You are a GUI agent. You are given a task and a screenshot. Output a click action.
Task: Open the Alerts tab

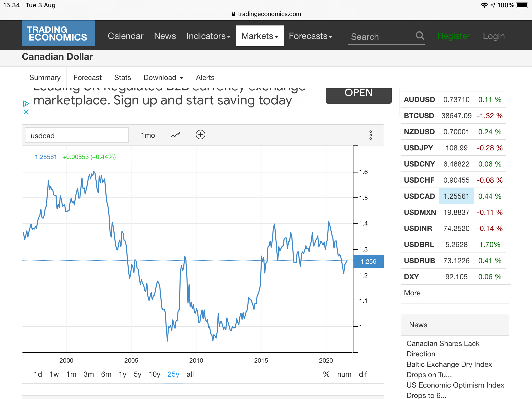[x=205, y=77]
